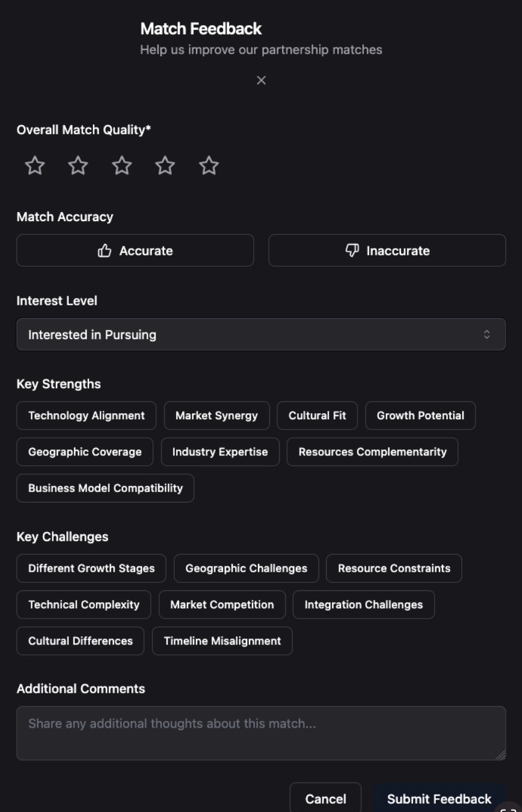Viewport: 522px width, 812px height.
Task: Rate match quality five stars
Action: pyautogui.click(x=209, y=166)
